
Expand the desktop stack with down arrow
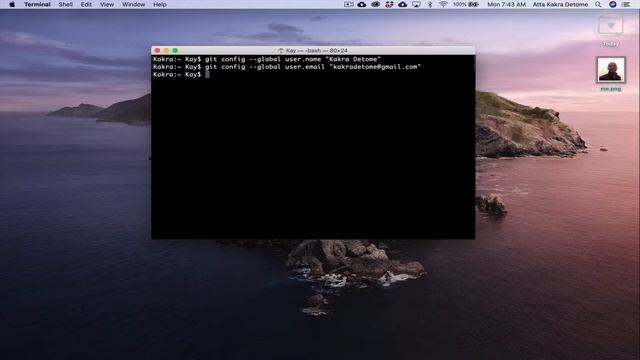611,26
